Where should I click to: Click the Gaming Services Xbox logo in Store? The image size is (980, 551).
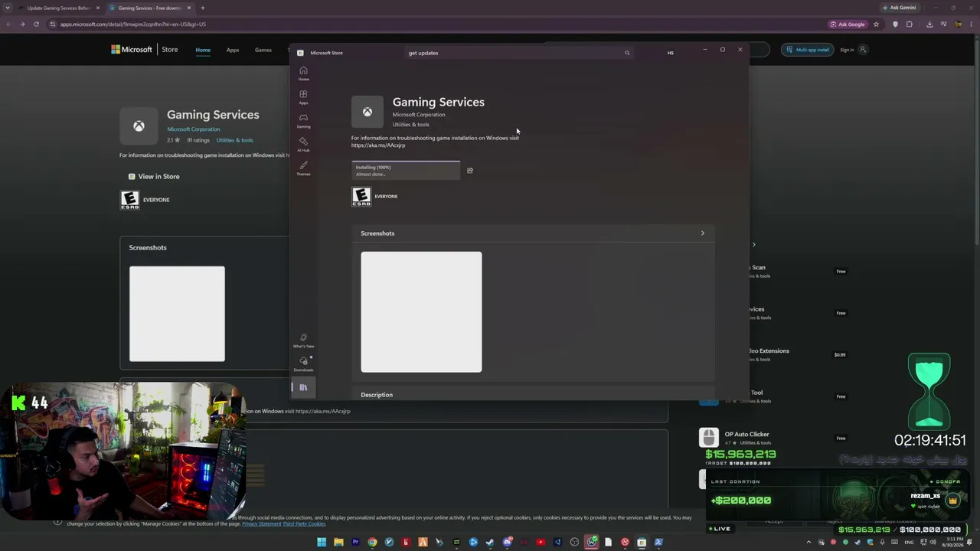(x=367, y=112)
